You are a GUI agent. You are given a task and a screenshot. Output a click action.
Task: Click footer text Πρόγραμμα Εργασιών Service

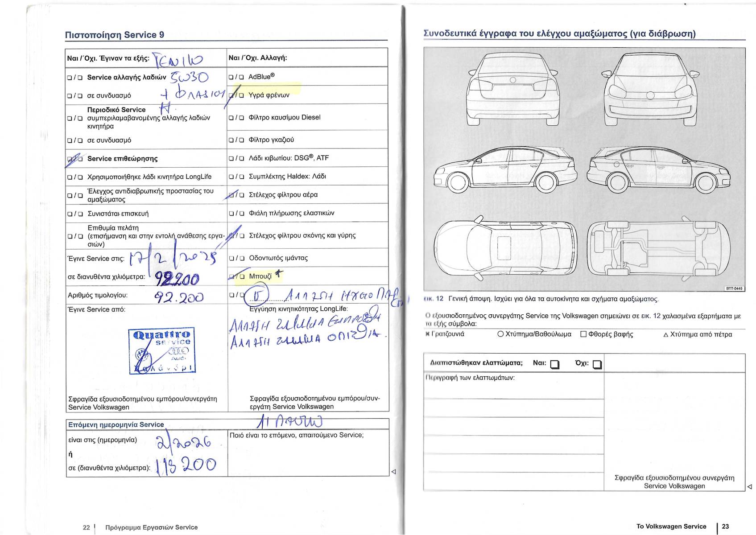151,527
